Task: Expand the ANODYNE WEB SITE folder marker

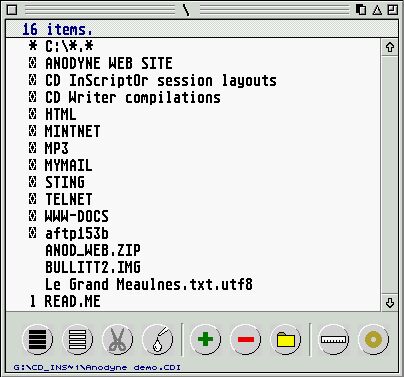Action: click(32, 63)
